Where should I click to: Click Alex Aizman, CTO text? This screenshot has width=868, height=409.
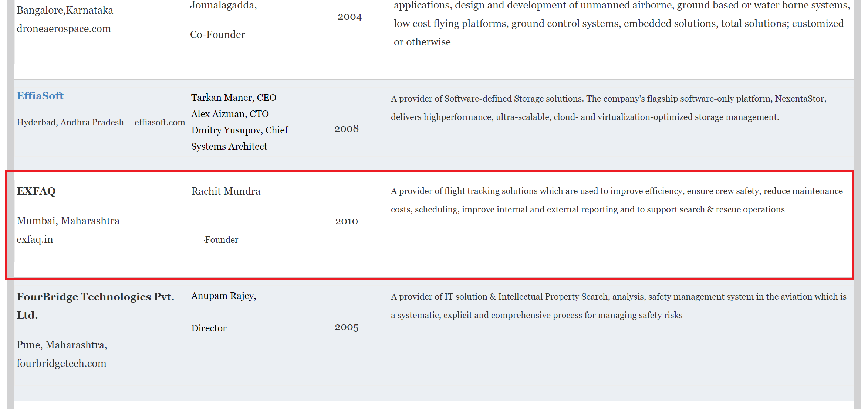coord(230,114)
